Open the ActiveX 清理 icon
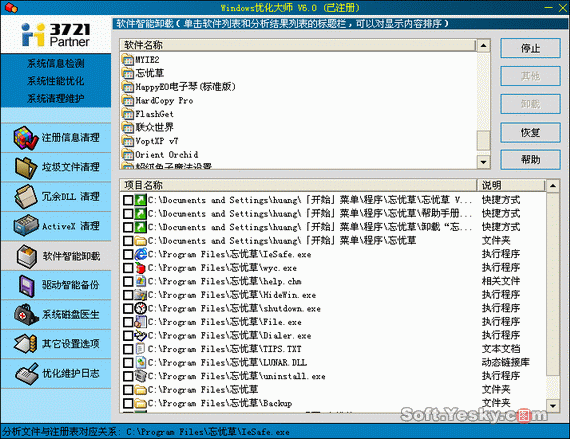 [25, 226]
